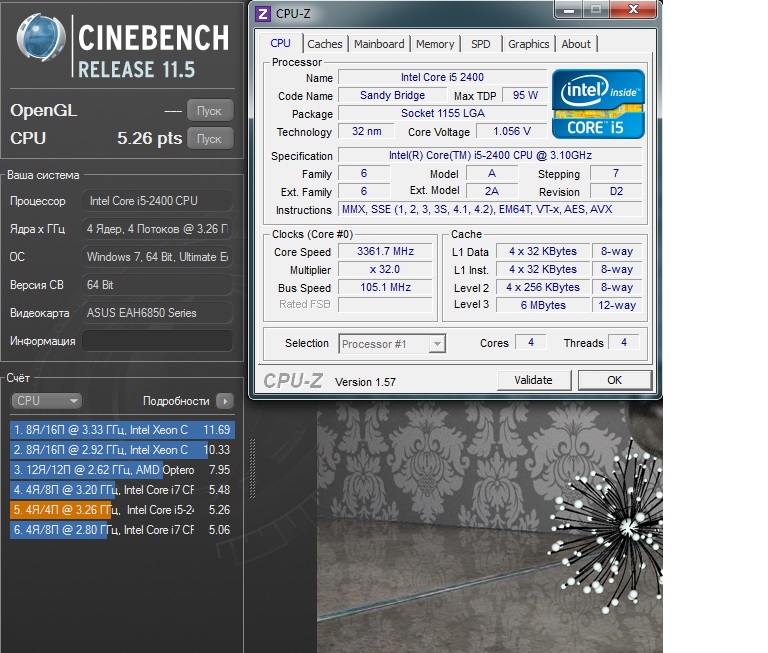Select the AMD Opteron ranking row 7.95
Viewport: 768px width, 653px height.
(x=122, y=470)
